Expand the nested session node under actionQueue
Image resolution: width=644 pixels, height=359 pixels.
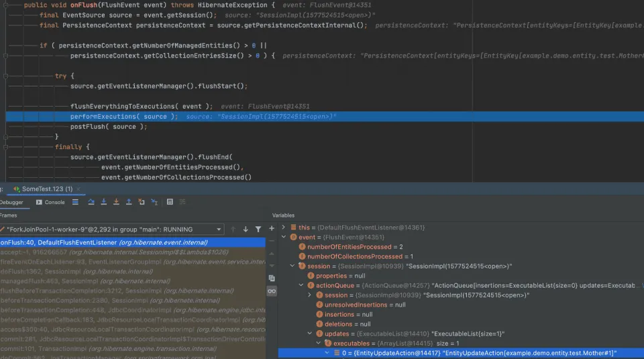pyautogui.click(x=310, y=295)
